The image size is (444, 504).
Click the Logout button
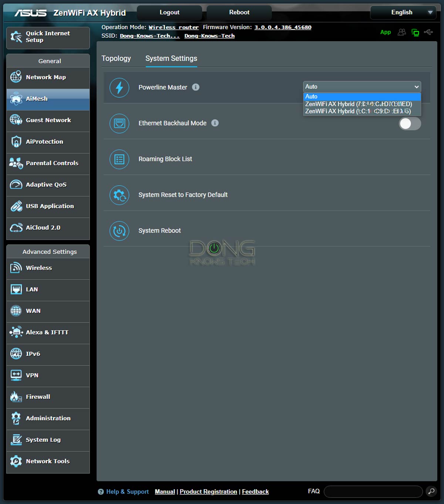point(169,12)
